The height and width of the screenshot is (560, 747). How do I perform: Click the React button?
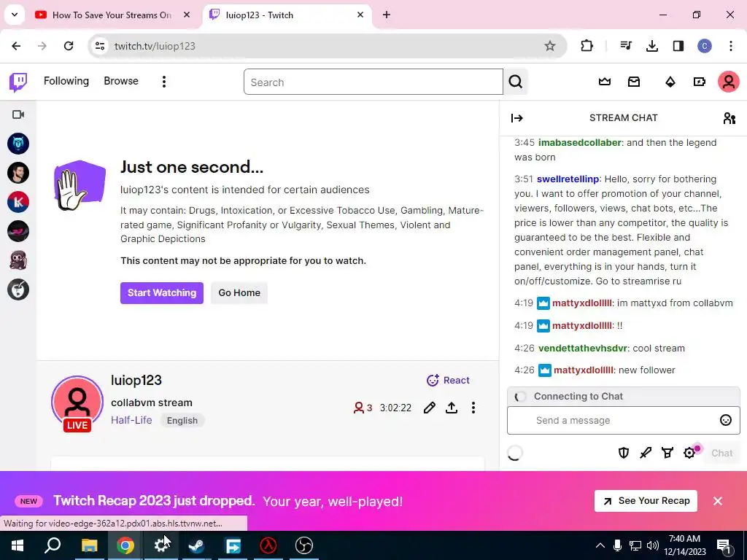(x=448, y=380)
